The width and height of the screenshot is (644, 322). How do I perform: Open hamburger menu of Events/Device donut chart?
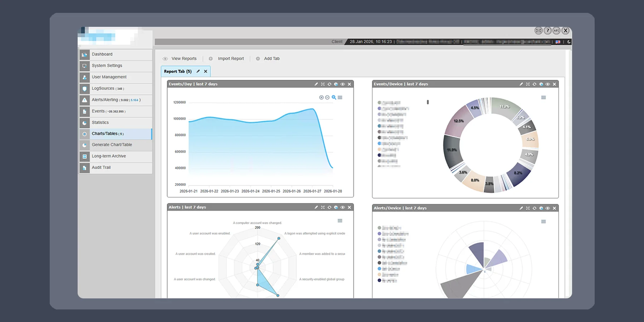pyautogui.click(x=543, y=98)
